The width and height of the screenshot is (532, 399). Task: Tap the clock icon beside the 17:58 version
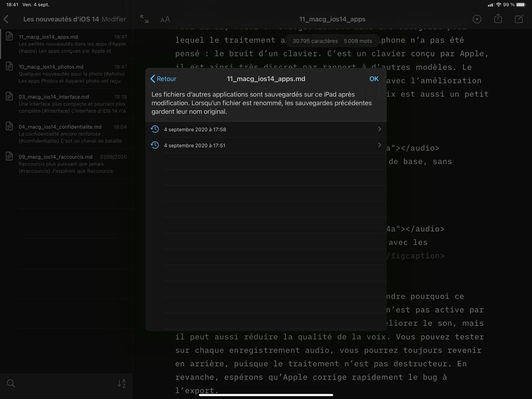coord(155,129)
